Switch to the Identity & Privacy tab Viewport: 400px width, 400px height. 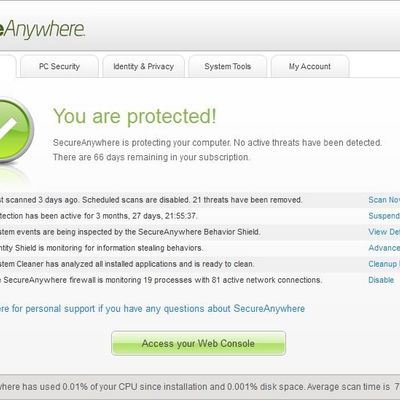pyautogui.click(x=143, y=66)
